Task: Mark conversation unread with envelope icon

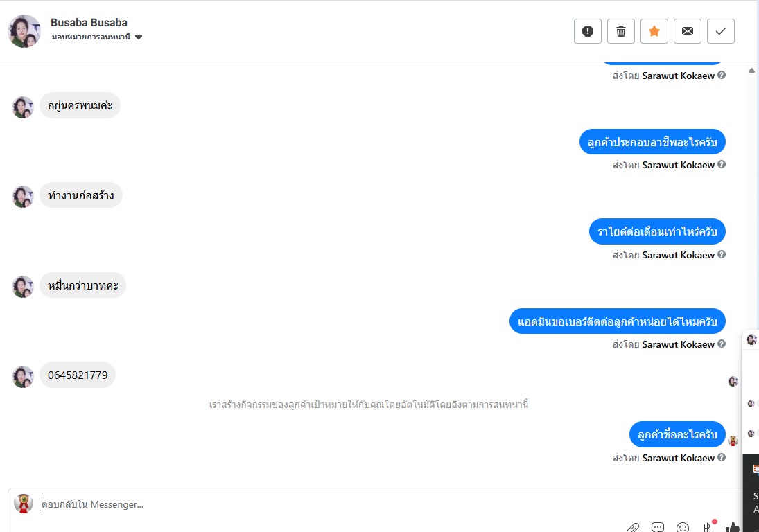Action: (688, 31)
